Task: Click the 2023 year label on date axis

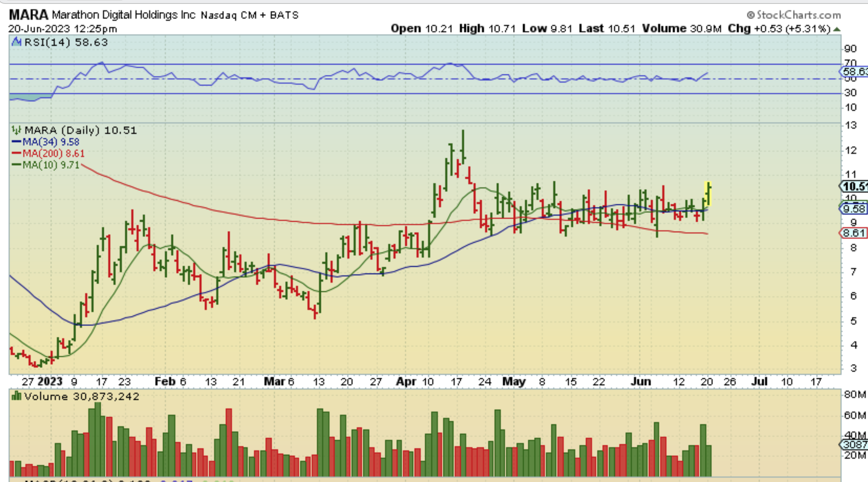Action: click(50, 382)
